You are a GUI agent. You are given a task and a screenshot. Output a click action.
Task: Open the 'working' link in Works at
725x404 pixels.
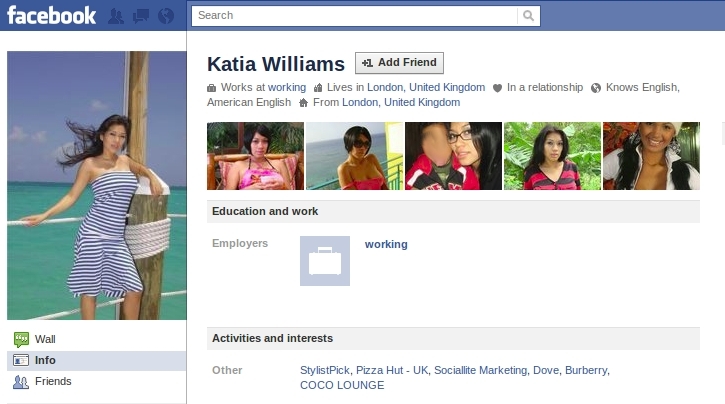[287, 87]
